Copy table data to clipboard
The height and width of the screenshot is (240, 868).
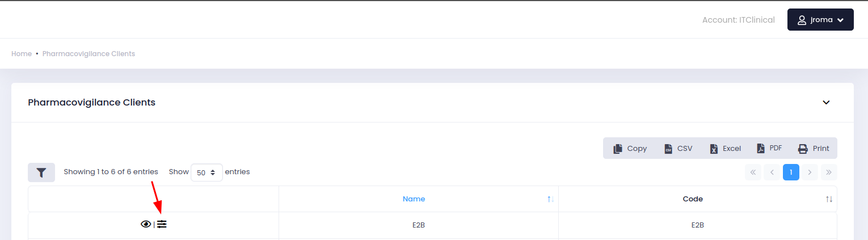[x=630, y=149]
